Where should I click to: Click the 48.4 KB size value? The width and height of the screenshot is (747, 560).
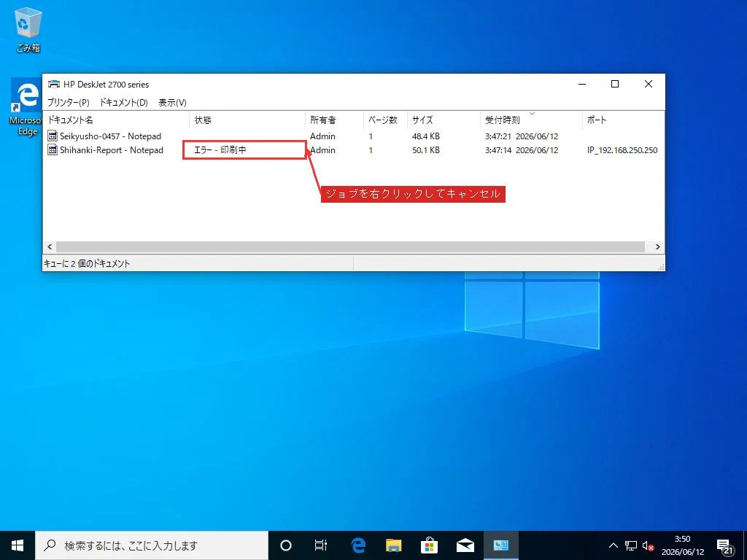(426, 136)
